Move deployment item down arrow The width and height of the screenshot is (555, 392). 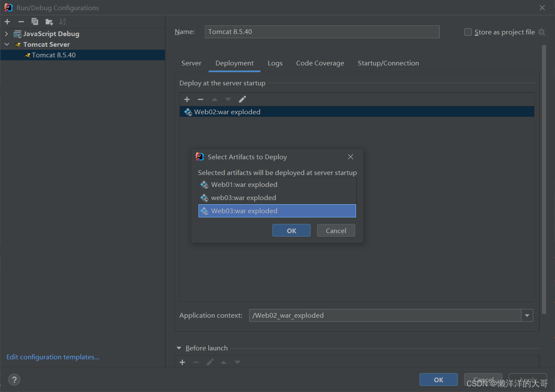228,99
